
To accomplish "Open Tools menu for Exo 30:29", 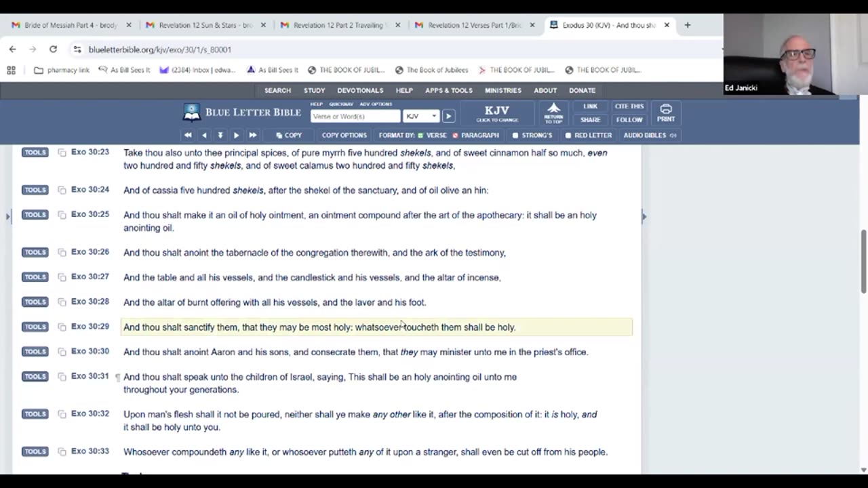I will tap(35, 327).
